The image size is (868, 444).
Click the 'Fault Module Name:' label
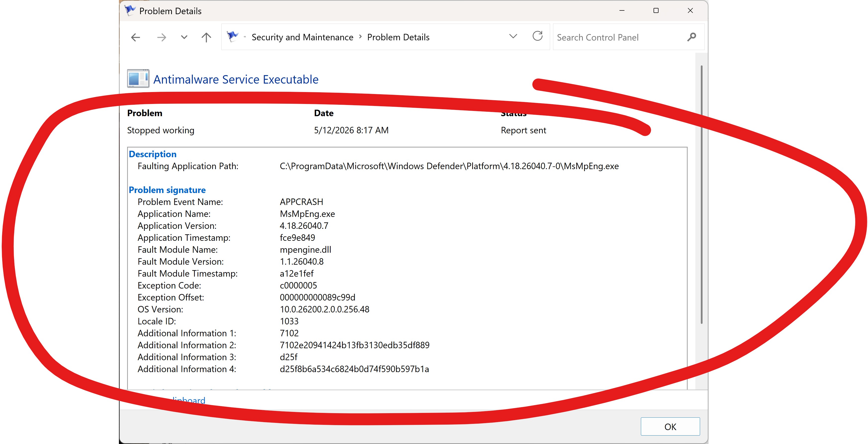click(178, 250)
